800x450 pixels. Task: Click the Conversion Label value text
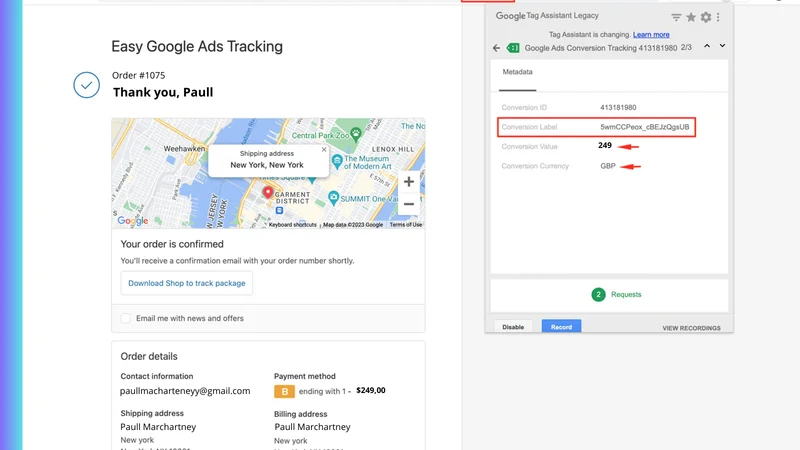pos(644,127)
